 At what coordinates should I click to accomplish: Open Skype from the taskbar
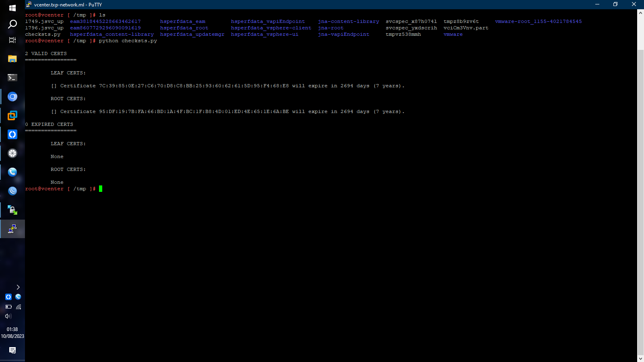click(x=12, y=172)
